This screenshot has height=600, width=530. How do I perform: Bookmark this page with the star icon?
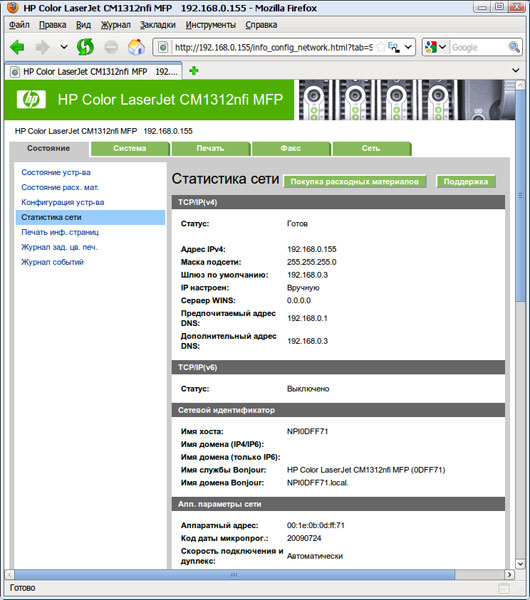pyautogui.click(x=380, y=47)
